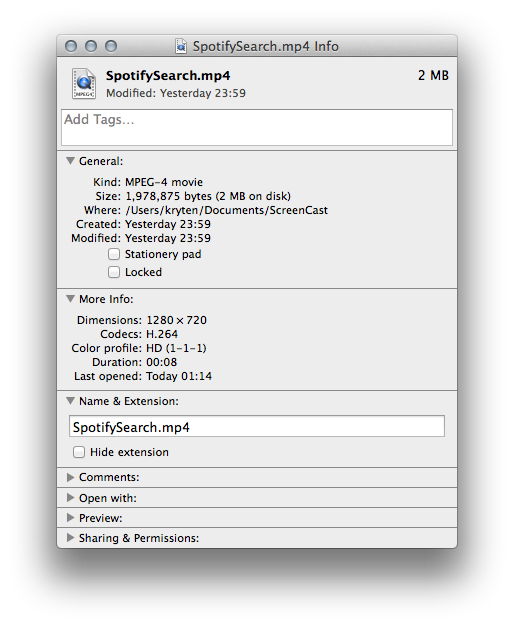Collapse the Name & Extension section

point(70,401)
